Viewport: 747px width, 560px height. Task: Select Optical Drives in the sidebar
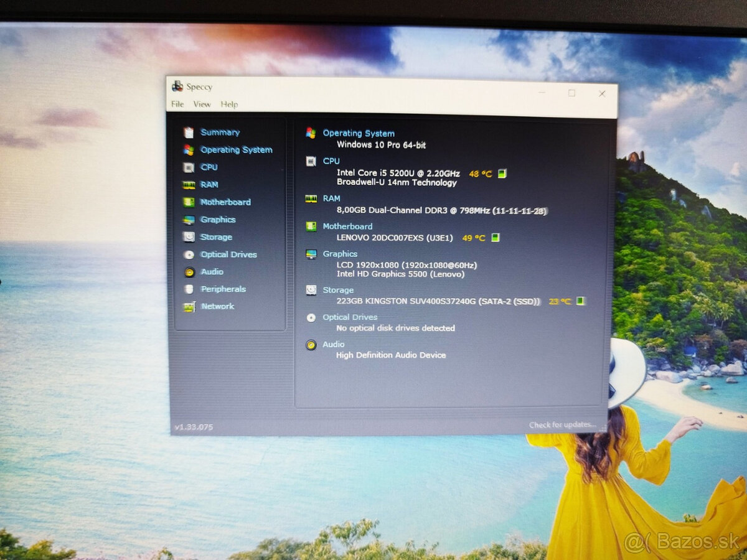[228, 254]
